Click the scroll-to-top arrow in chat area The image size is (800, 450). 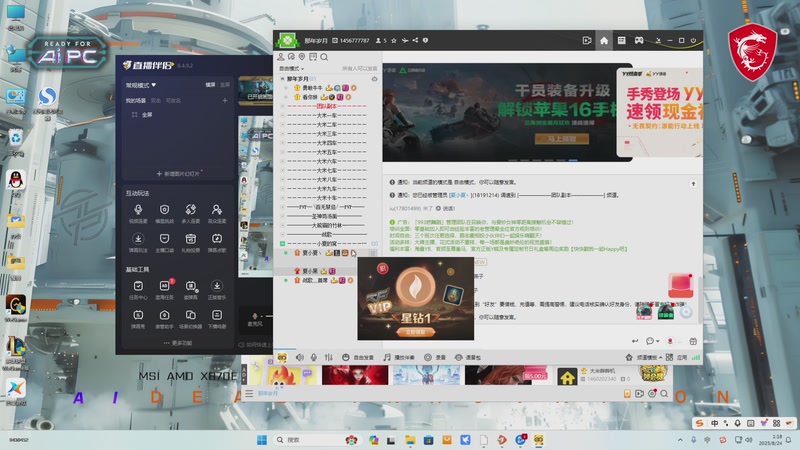coord(693,184)
